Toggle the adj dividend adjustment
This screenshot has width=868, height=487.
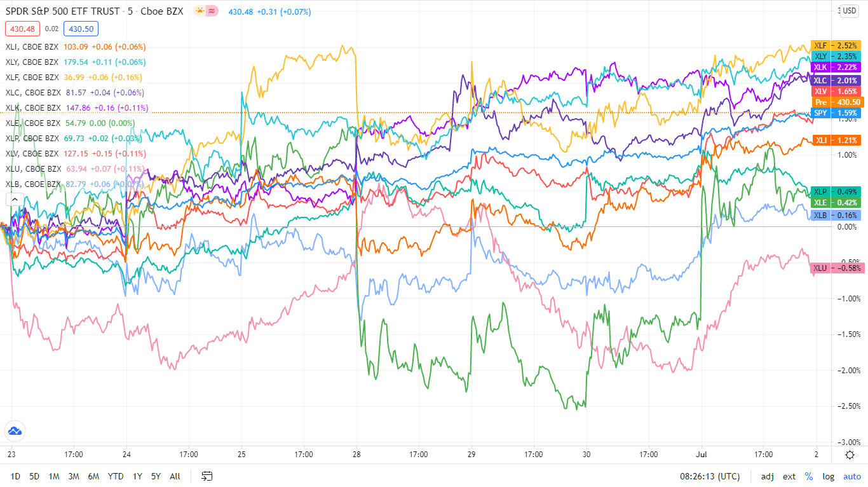tap(768, 476)
